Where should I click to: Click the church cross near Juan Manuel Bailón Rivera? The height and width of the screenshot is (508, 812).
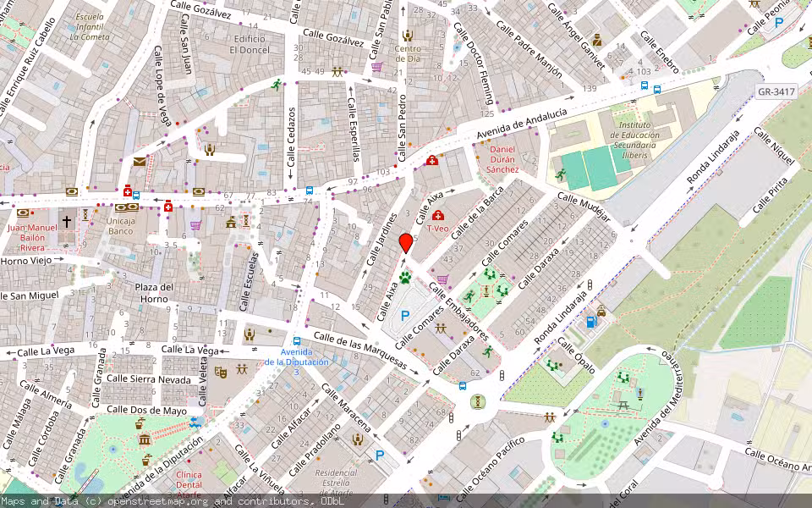[x=67, y=222]
